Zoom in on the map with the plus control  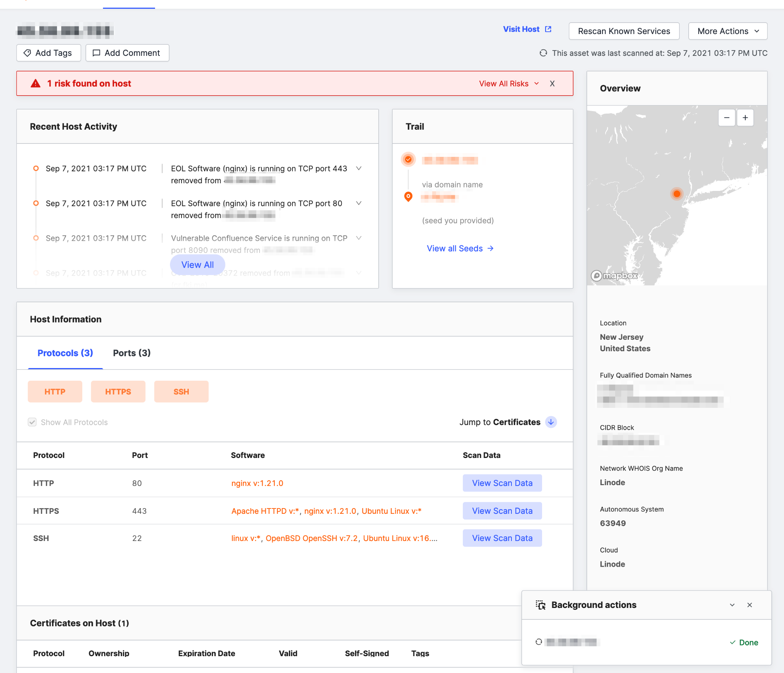[745, 117]
